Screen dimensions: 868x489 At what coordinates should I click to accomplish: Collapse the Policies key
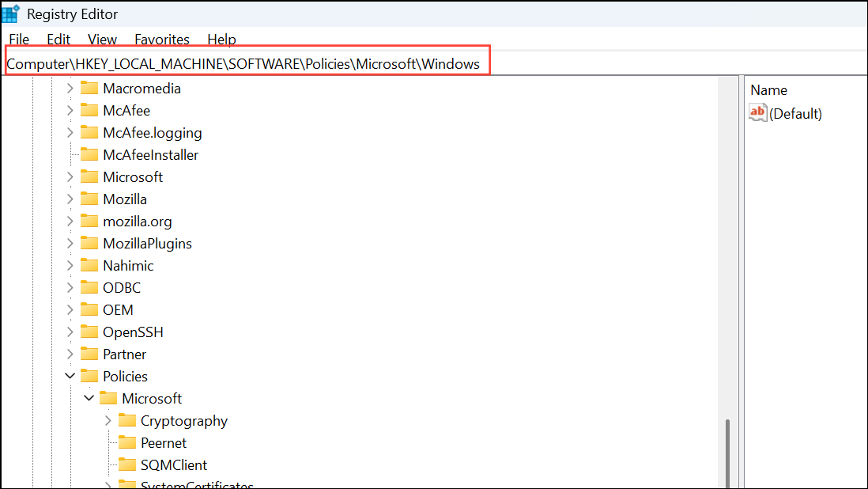(70, 376)
